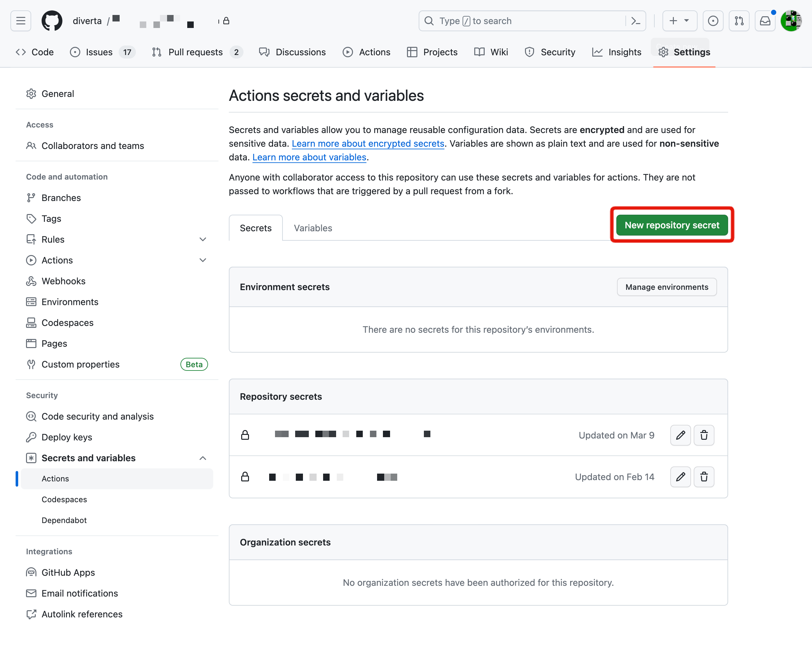This screenshot has height=646, width=812.
Task: Switch to the Variables tab
Action: coord(312,228)
